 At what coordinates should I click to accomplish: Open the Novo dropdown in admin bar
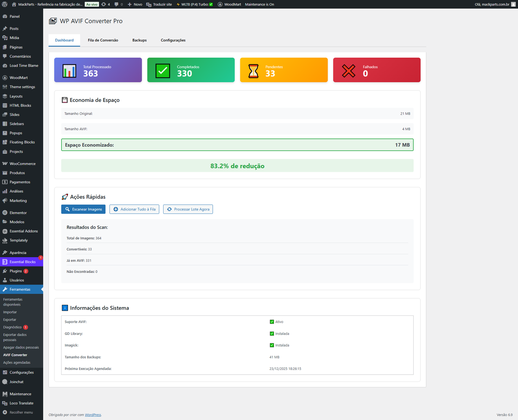pyautogui.click(x=135, y=4)
